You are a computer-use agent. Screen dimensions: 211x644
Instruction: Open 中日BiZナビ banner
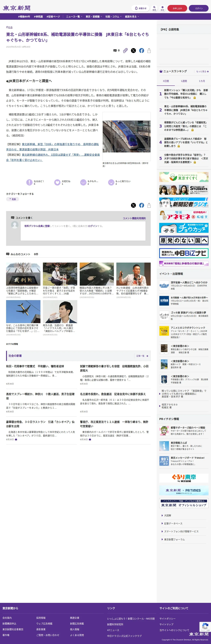point(184,253)
